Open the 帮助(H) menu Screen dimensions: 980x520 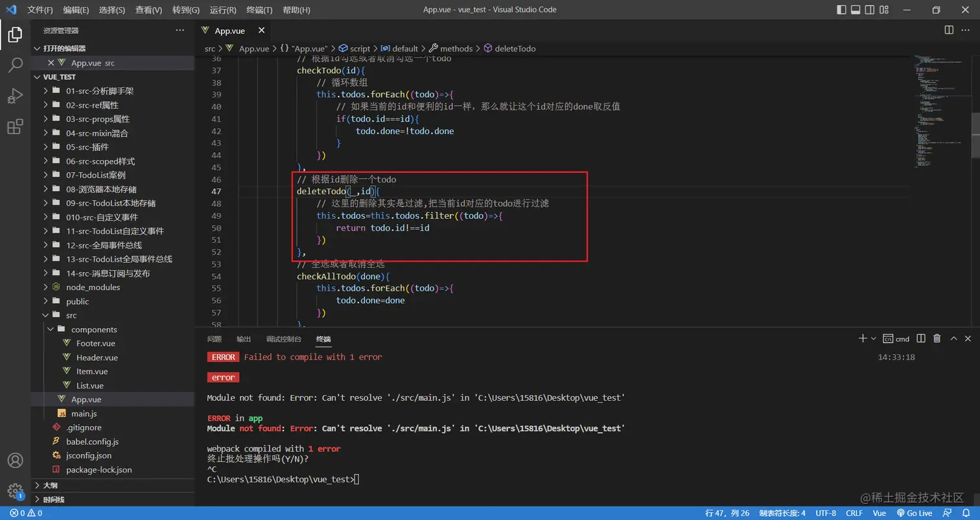coord(297,10)
